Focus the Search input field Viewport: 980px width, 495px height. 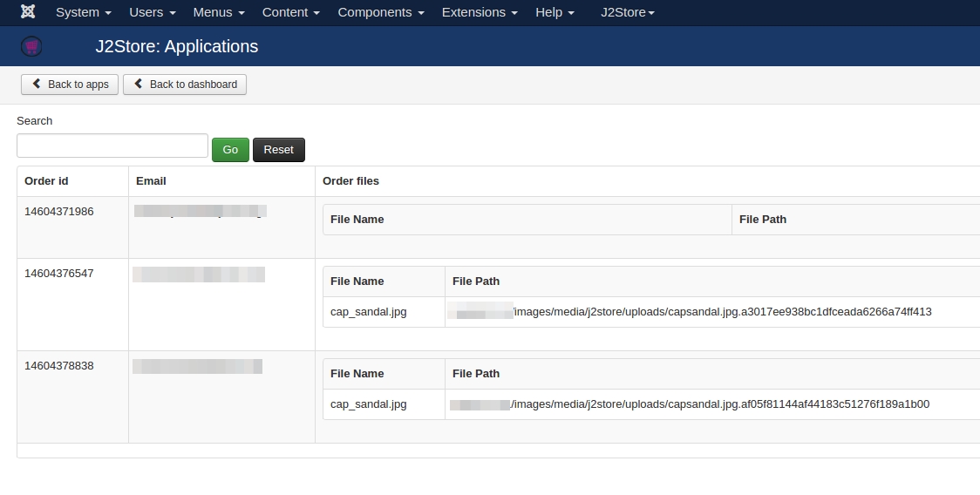pos(112,146)
